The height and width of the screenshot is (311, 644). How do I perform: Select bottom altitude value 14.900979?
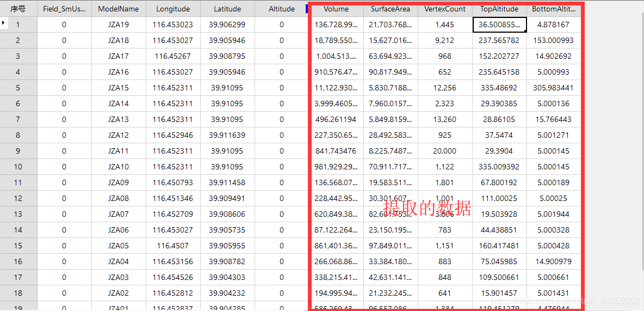pyautogui.click(x=553, y=261)
